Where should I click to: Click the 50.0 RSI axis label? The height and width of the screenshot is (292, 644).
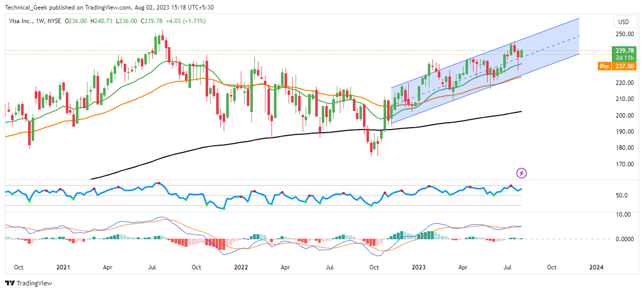pos(621,196)
